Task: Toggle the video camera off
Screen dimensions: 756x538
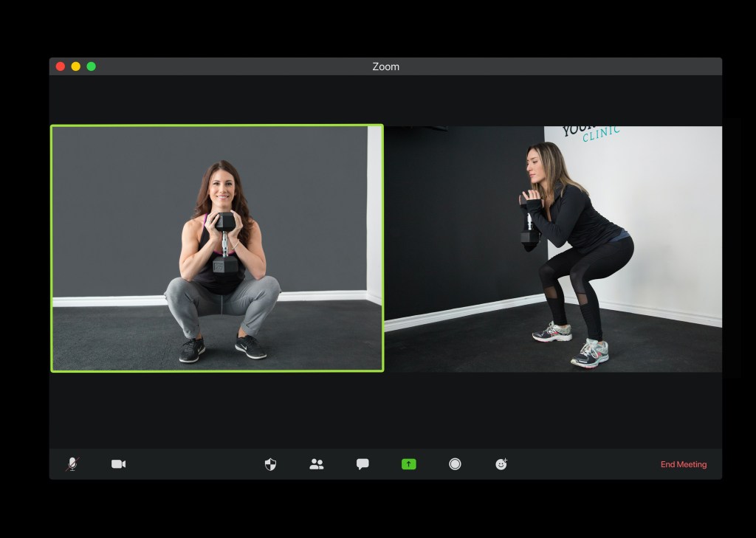Action: (118, 464)
